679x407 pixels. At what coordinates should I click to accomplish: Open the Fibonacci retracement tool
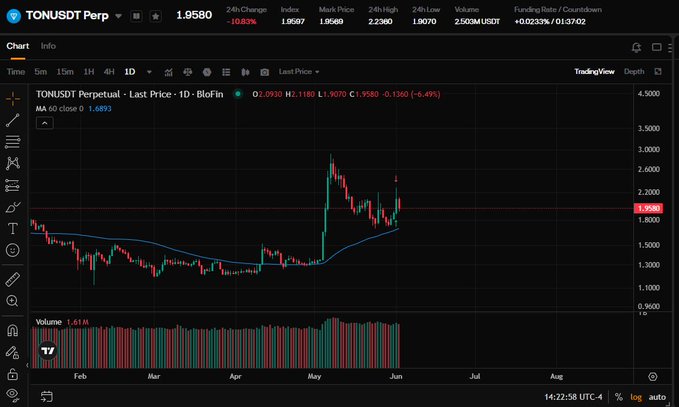pos(13,142)
